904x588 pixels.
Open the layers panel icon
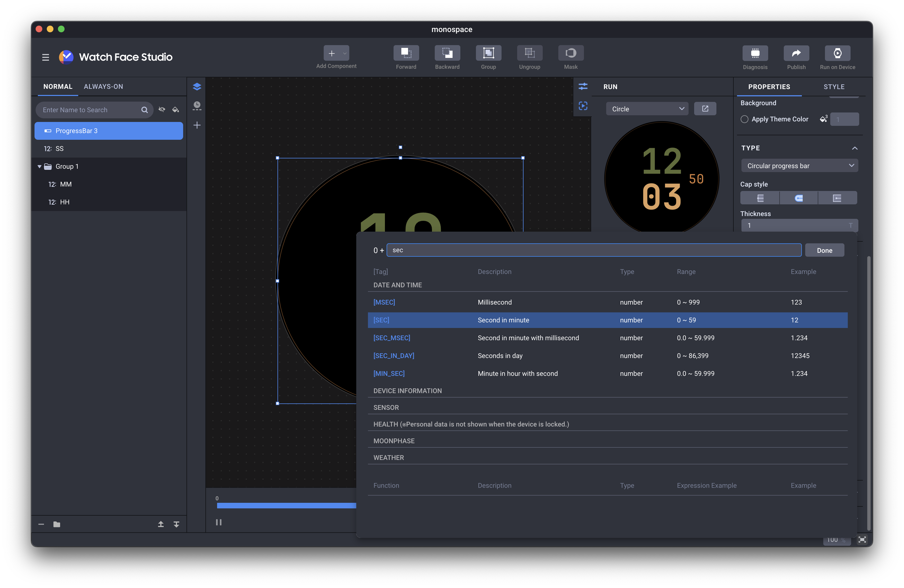[197, 87]
